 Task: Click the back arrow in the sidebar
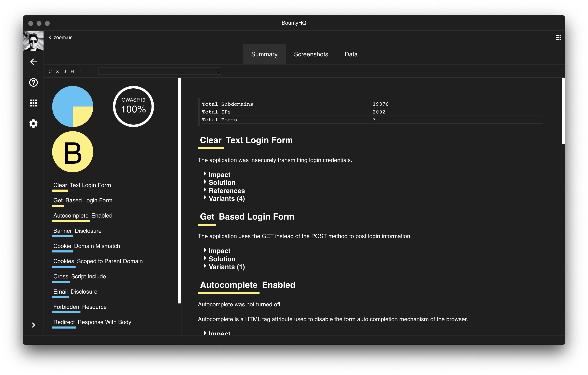33,62
